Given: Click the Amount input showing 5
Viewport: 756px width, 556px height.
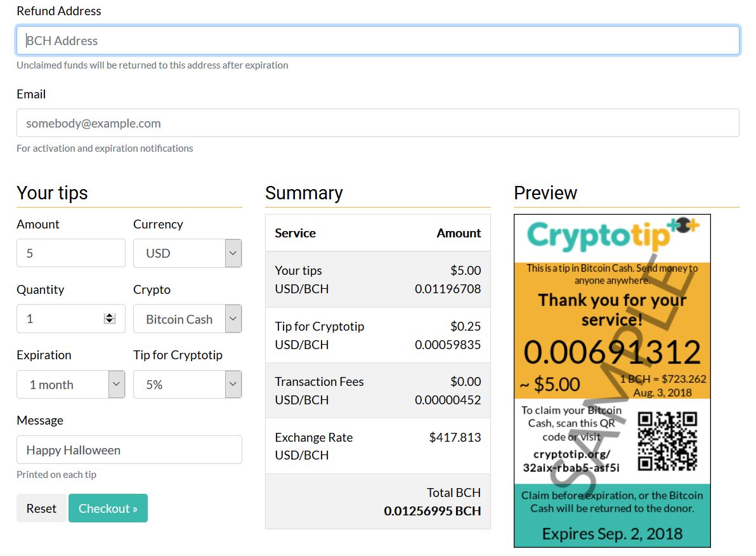Looking at the screenshot, I should [x=71, y=253].
